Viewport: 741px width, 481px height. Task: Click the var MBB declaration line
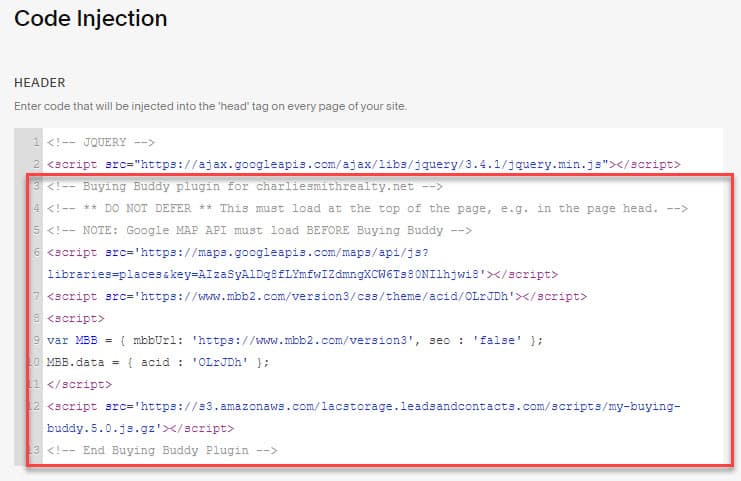[295, 340]
